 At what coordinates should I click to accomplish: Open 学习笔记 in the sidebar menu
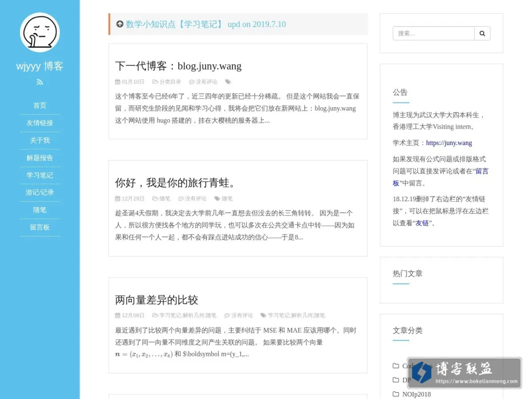pyautogui.click(x=40, y=175)
